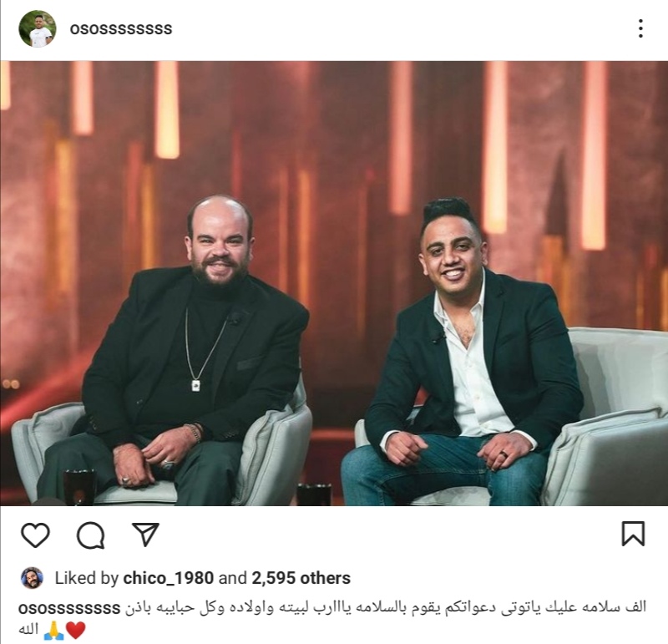Click the red heart emoji in caption
This screenshot has height=644, width=668.
point(76,630)
